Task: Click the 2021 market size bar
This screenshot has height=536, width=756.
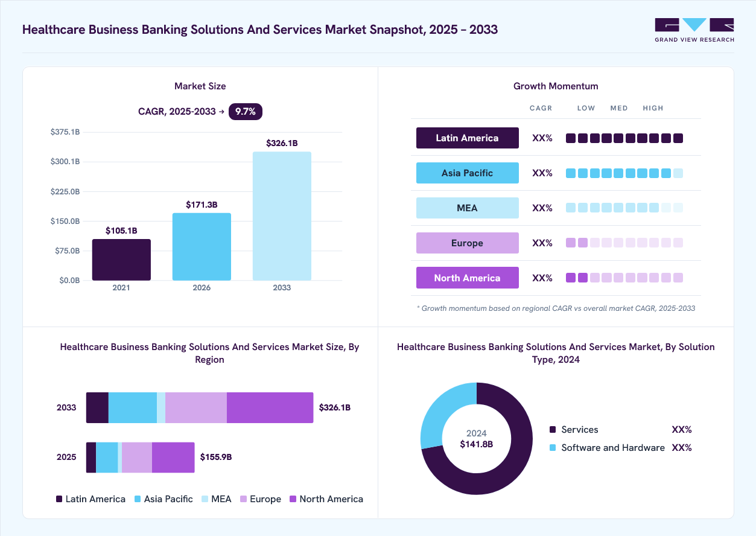Action: click(121, 260)
